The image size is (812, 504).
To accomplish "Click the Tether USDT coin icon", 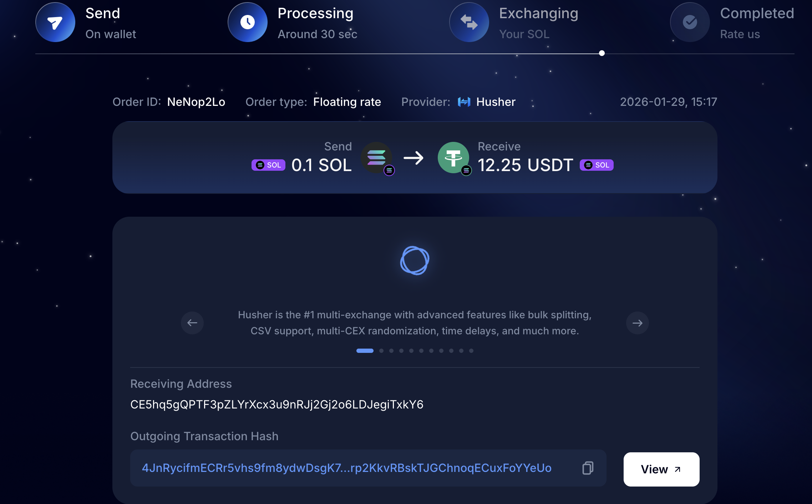I will click(x=453, y=158).
